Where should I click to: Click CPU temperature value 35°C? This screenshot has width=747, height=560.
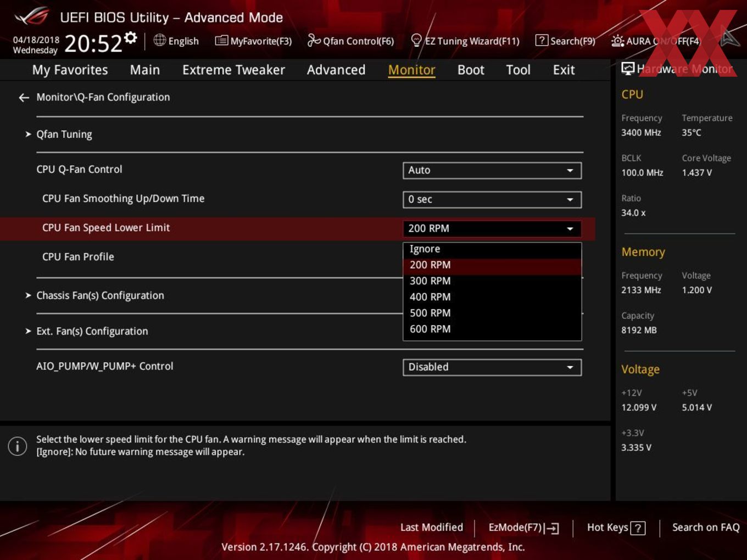(x=692, y=132)
